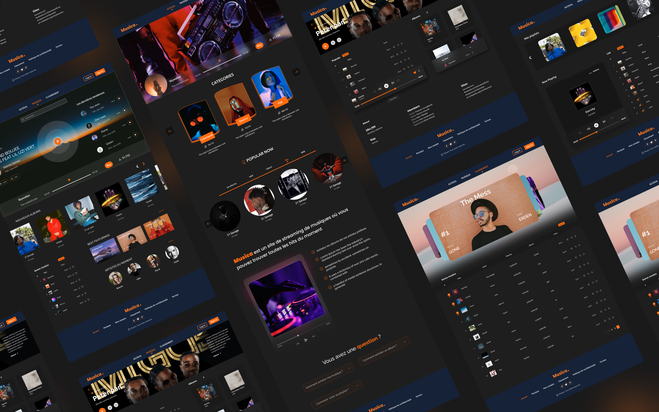Viewport: 659px width, 412px height.
Task: Click the next arrow in Popular Now
Action: pyautogui.click(x=344, y=160)
